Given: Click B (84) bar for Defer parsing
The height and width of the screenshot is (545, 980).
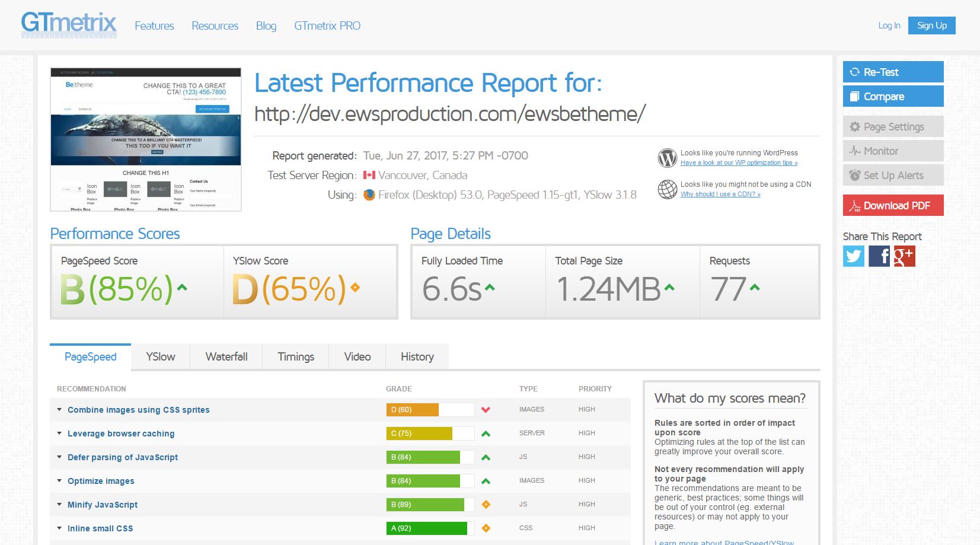Looking at the screenshot, I should 430,457.
